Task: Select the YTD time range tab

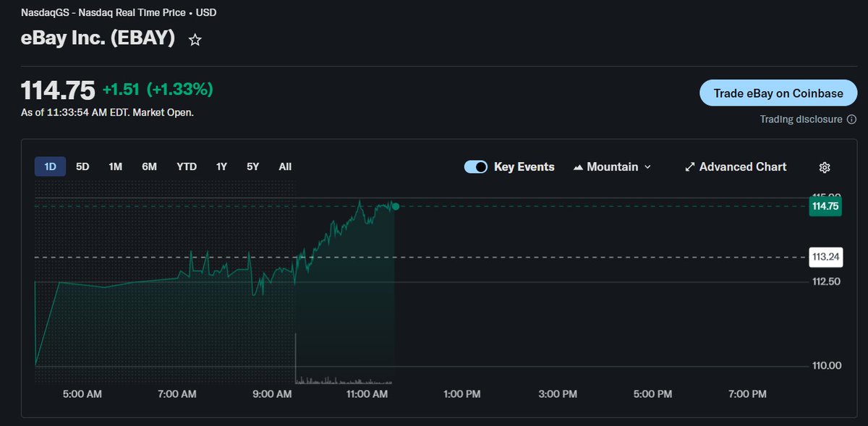Action: [187, 166]
